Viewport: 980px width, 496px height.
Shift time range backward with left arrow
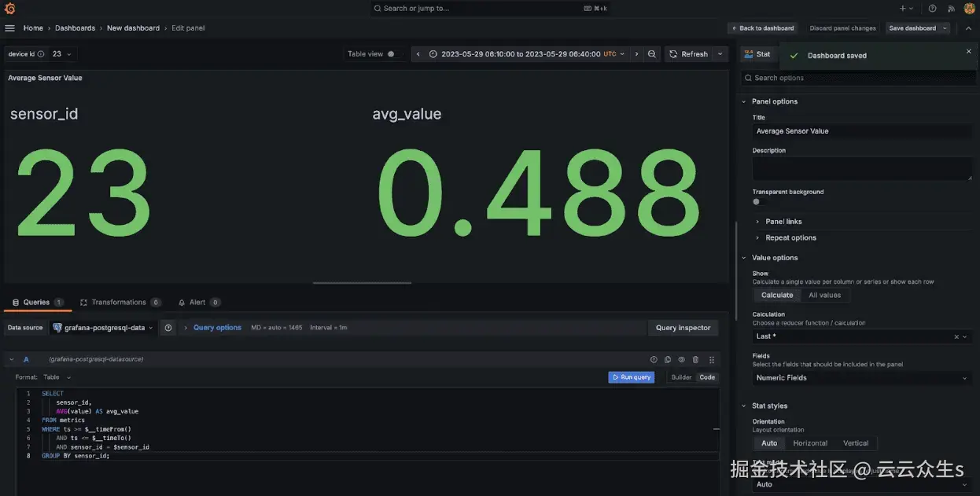(418, 54)
